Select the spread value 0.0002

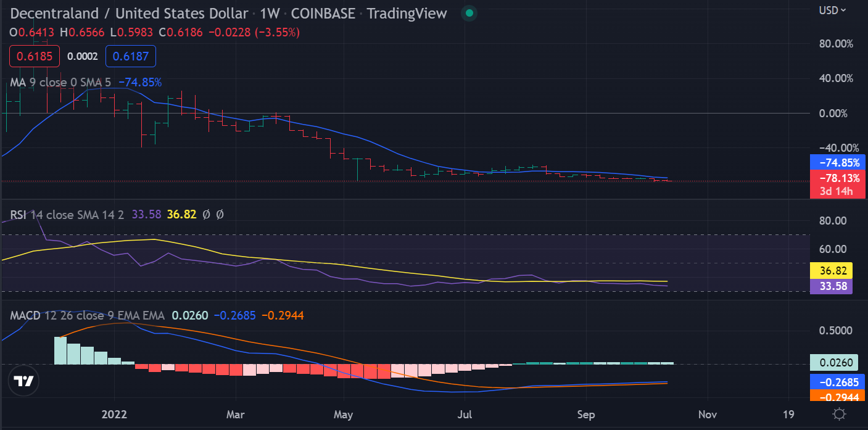[x=83, y=56]
